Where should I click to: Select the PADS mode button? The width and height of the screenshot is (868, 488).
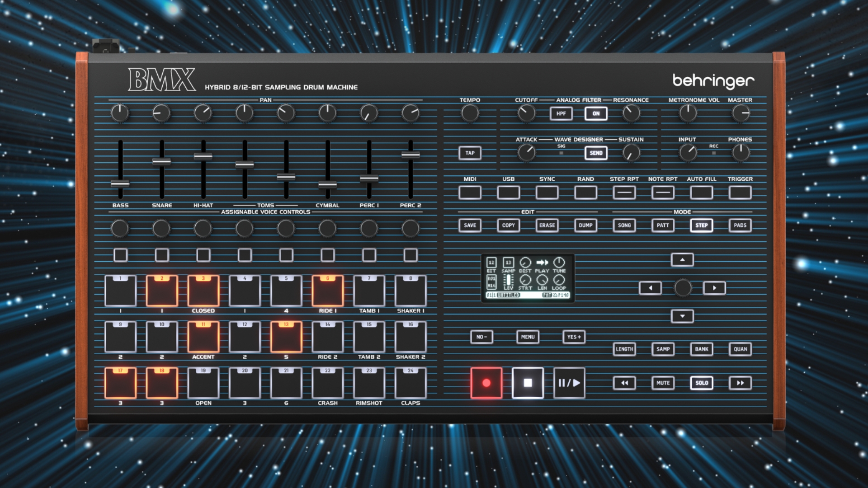pyautogui.click(x=740, y=225)
